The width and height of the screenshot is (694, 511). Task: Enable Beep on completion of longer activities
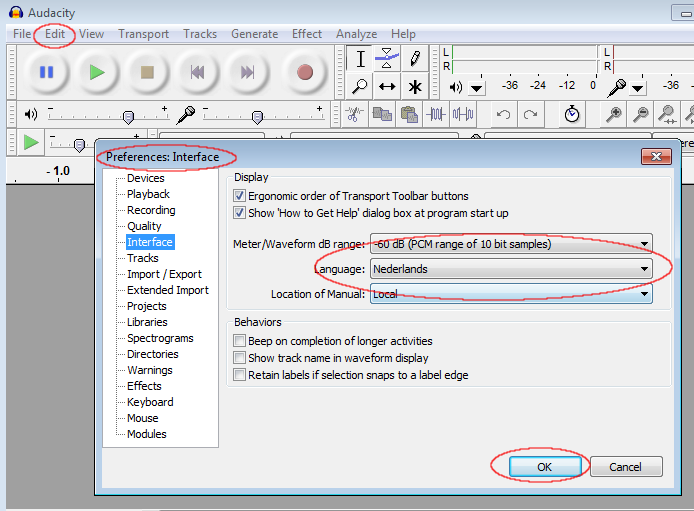pos(239,341)
